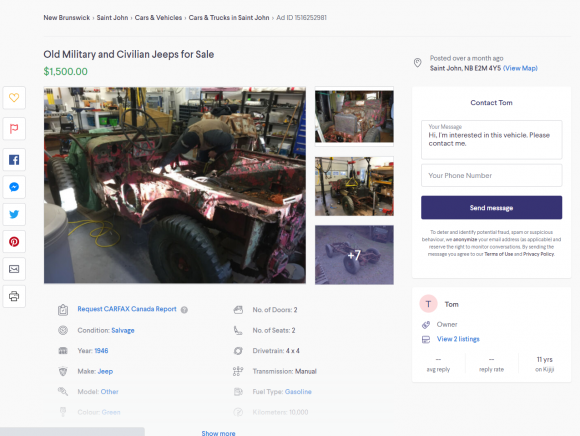Click Drivetrain: 4 x 4 text
The height and width of the screenshot is (436, 580).
pos(276,351)
